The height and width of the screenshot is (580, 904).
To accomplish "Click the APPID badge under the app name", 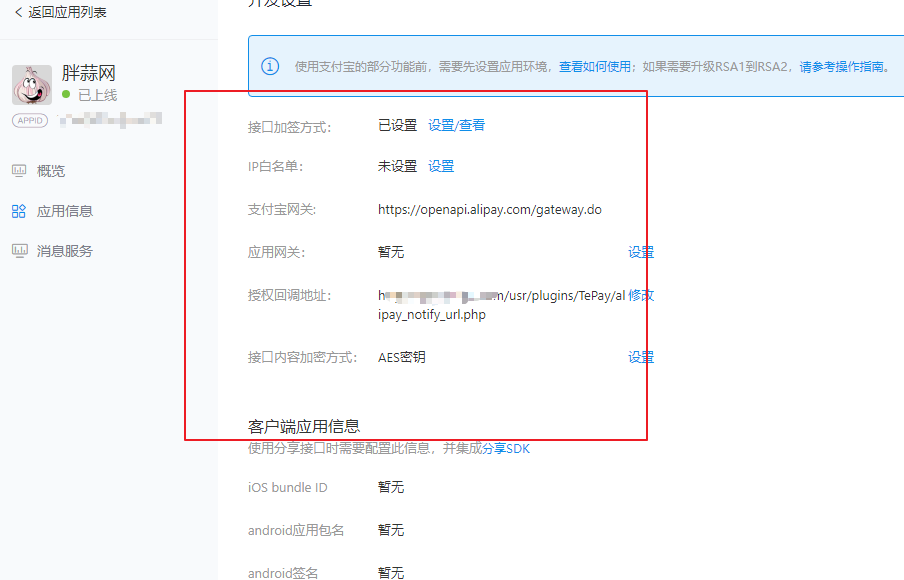I will pos(30,120).
